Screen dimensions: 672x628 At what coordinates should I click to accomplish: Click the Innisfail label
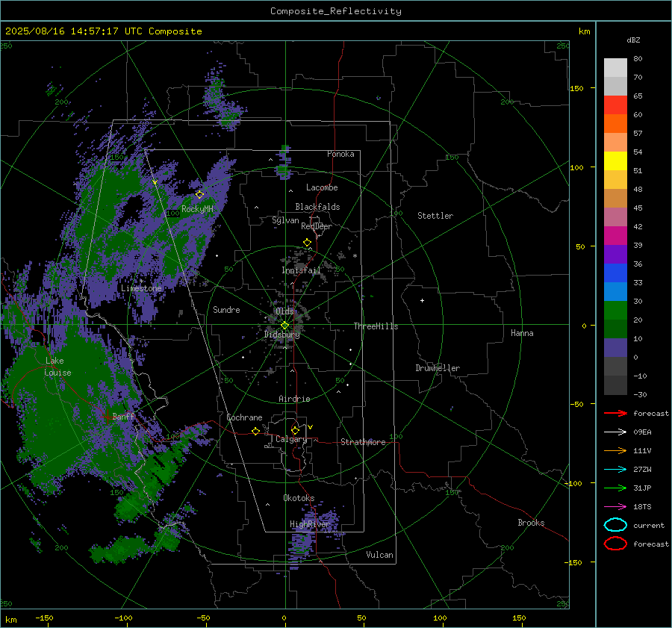click(x=301, y=270)
